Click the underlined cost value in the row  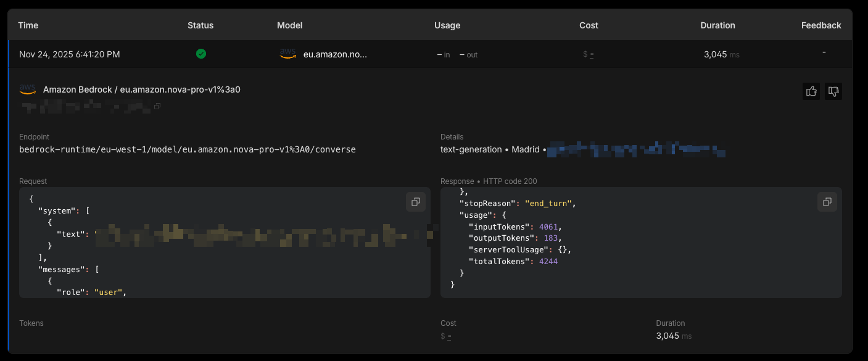pos(592,54)
